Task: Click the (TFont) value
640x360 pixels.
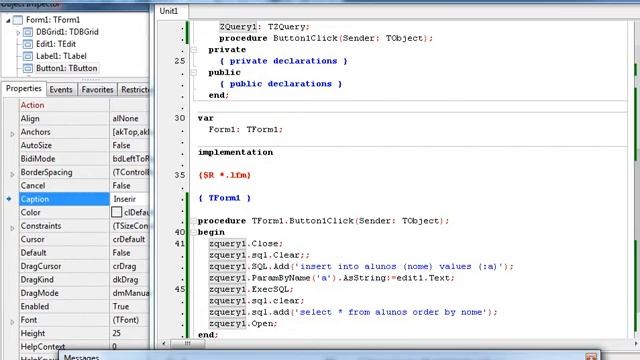Action: coord(125,320)
